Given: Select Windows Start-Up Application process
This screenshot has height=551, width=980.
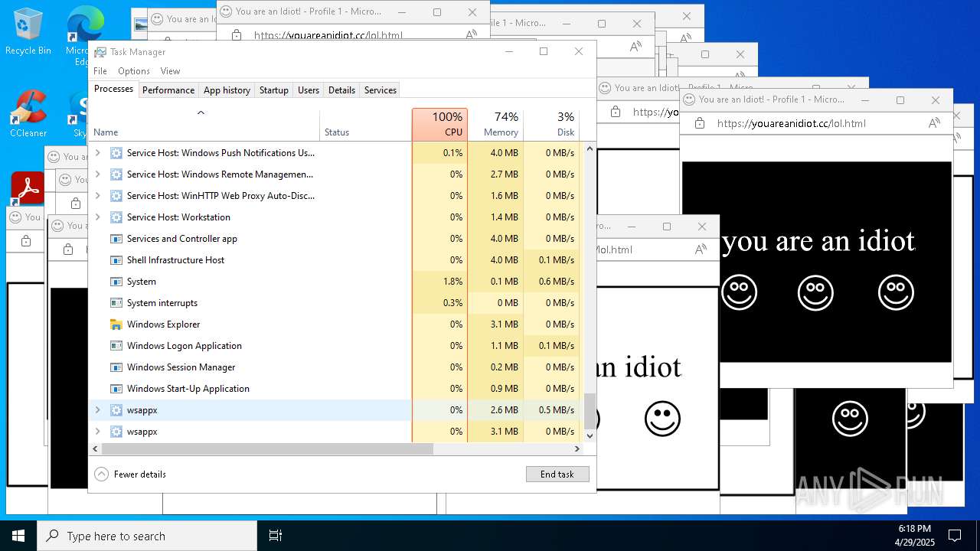Looking at the screenshot, I should [335, 388].
